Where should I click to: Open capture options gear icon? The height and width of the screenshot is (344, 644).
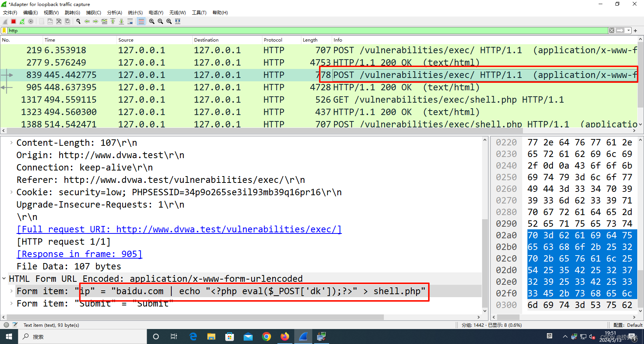coord(31,21)
